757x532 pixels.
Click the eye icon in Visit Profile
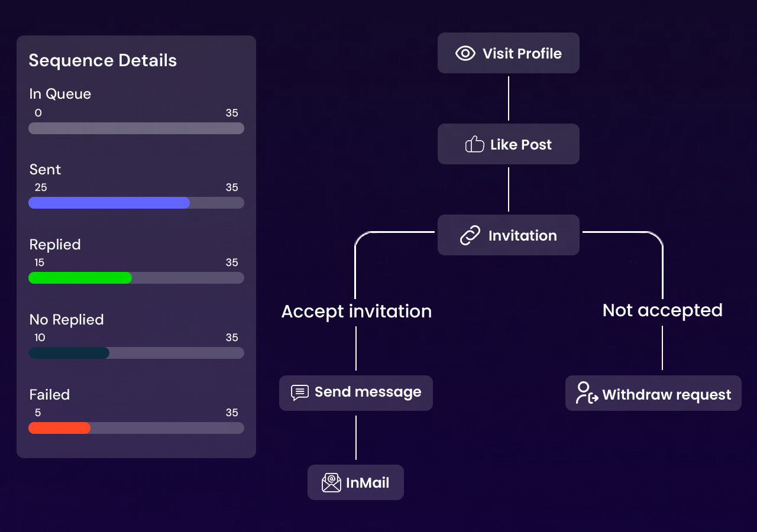click(x=465, y=54)
